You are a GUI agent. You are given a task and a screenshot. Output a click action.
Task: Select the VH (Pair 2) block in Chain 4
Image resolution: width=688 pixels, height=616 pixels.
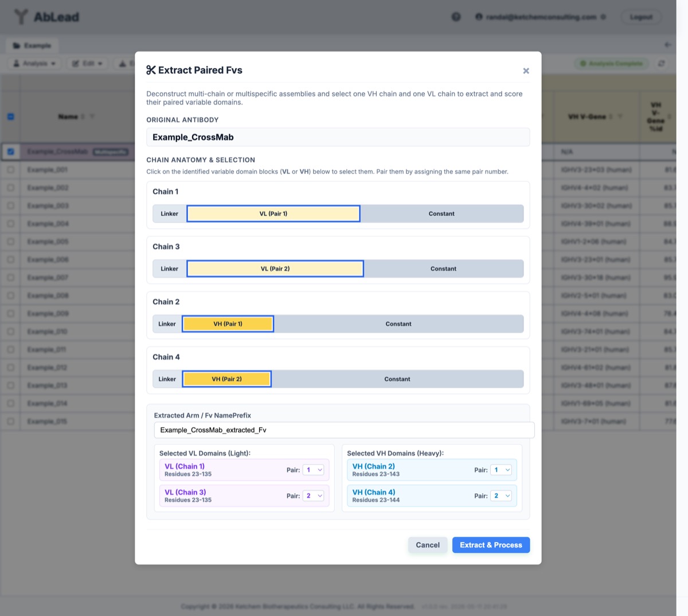(226, 379)
